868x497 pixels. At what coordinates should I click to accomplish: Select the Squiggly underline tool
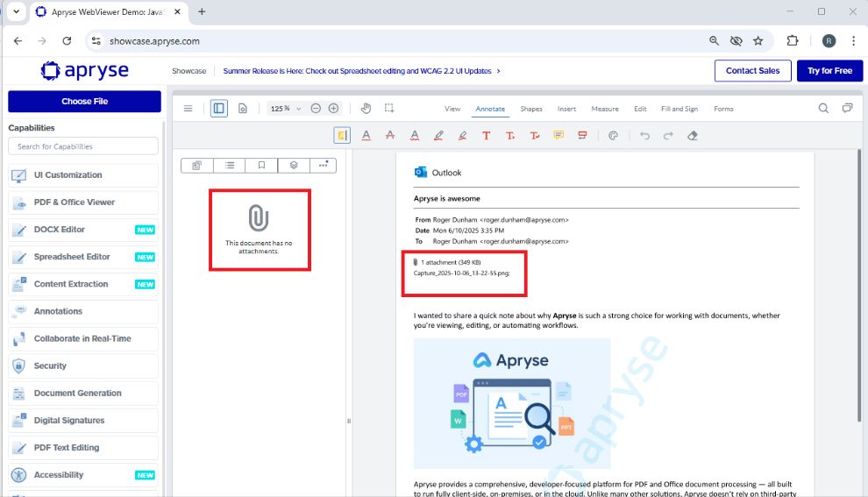click(415, 136)
